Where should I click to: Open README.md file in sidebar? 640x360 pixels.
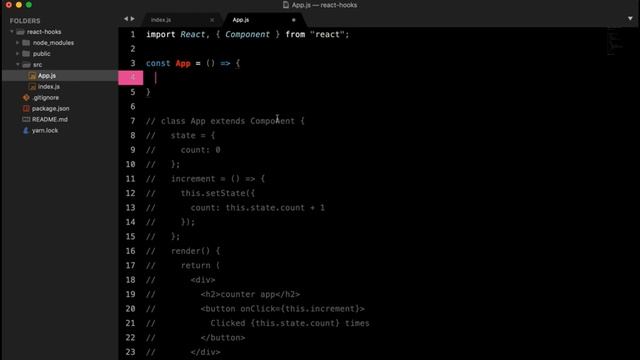[x=50, y=119]
